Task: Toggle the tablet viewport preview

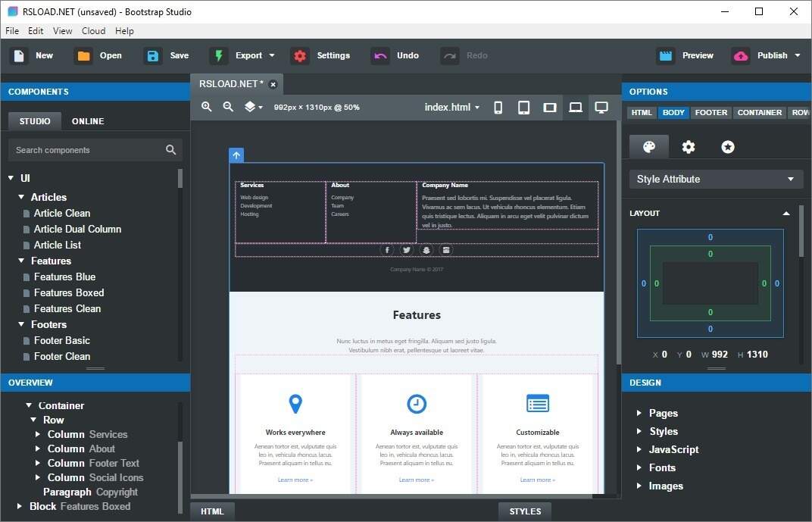Action: (523, 107)
